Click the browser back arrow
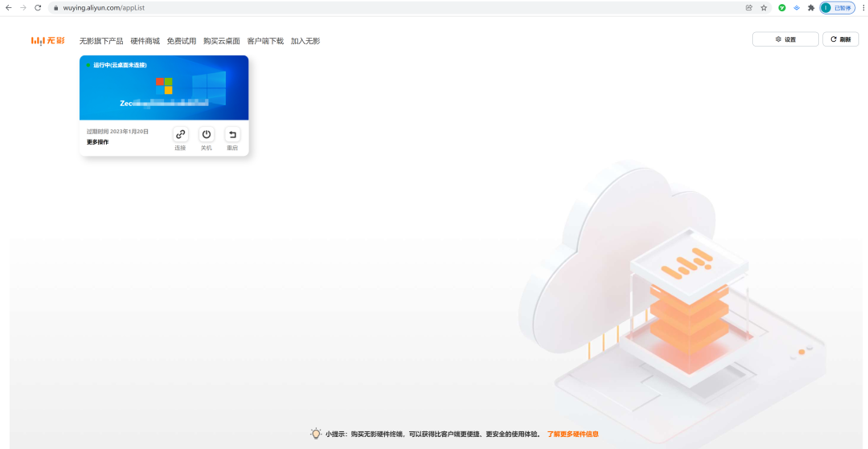 pyautogui.click(x=8, y=8)
